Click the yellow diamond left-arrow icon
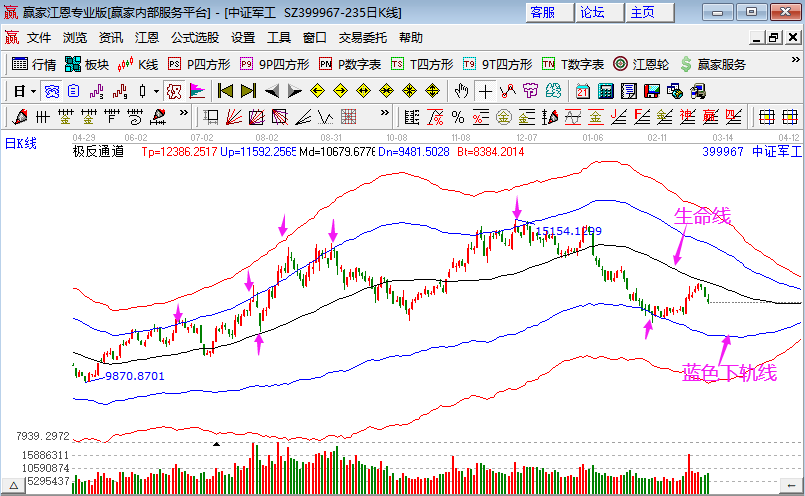 tap(318, 91)
